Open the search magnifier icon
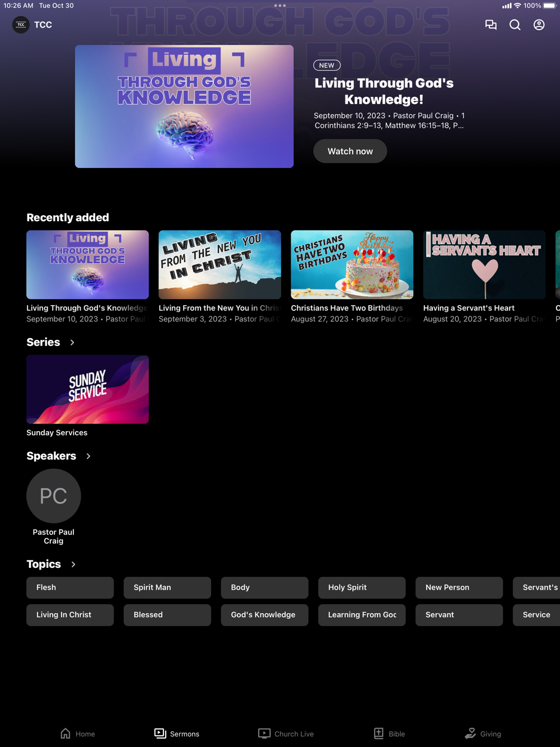Image resolution: width=560 pixels, height=747 pixels. click(x=515, y=25)
